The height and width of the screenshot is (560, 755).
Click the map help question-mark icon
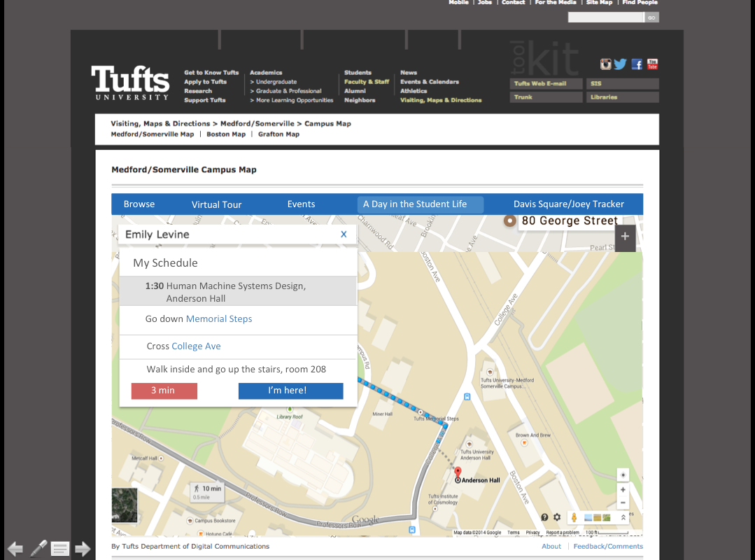pyautogui.click(x=544, y=517)
